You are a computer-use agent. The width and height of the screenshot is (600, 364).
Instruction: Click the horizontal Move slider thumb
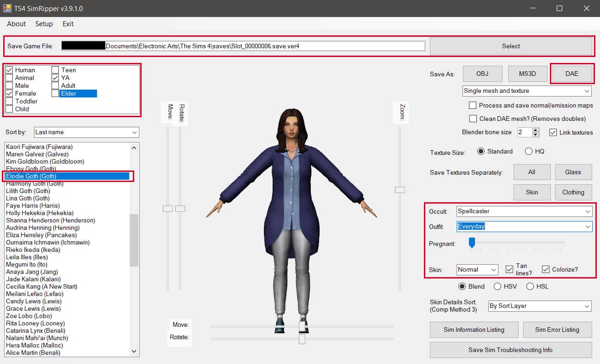302,326
